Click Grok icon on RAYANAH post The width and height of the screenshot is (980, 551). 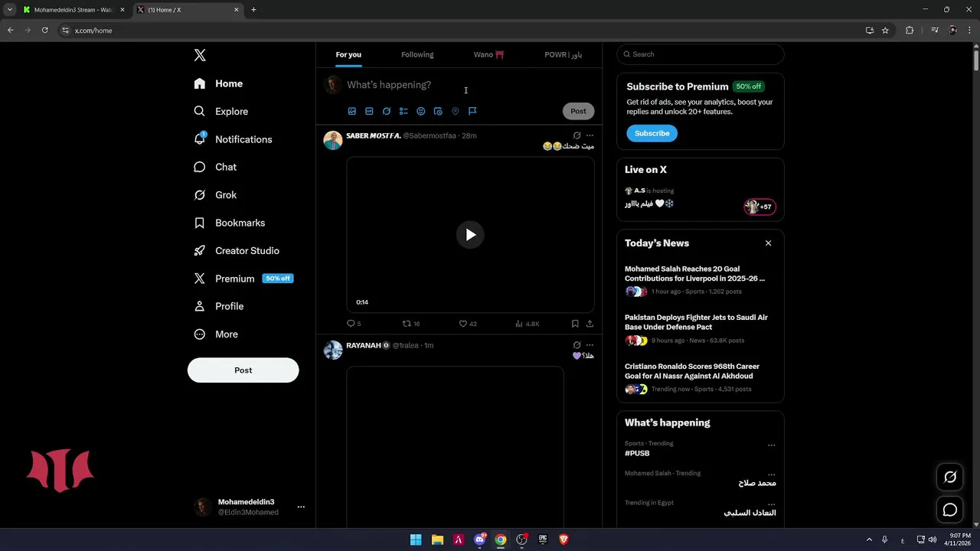click(577, 345)
